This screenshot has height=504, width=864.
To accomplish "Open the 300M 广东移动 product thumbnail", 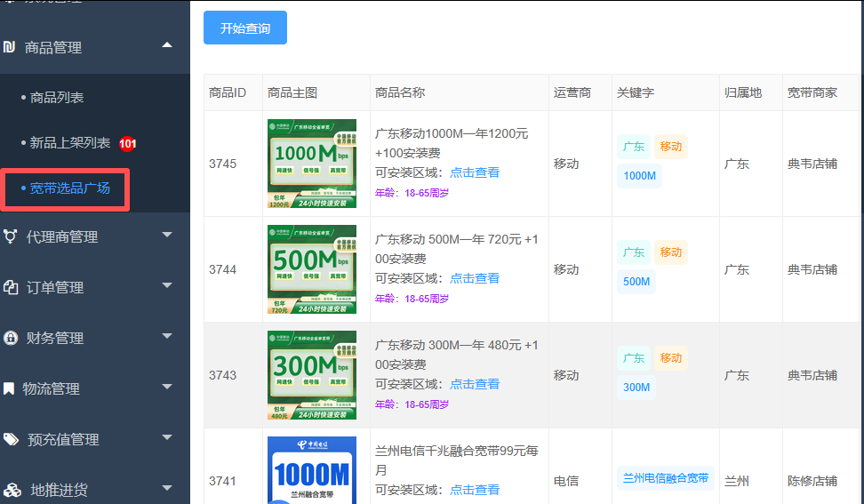I will tap(312, 375).
